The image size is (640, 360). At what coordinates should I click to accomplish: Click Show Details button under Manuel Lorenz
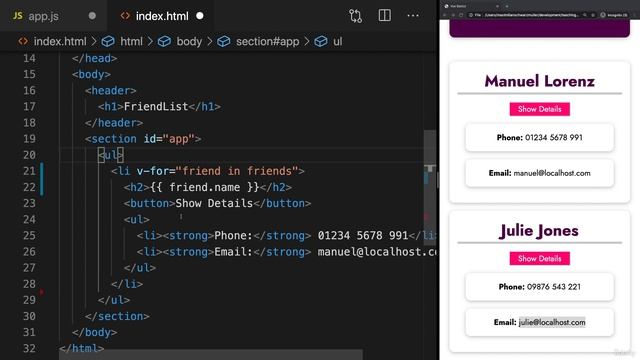point(540,109)
